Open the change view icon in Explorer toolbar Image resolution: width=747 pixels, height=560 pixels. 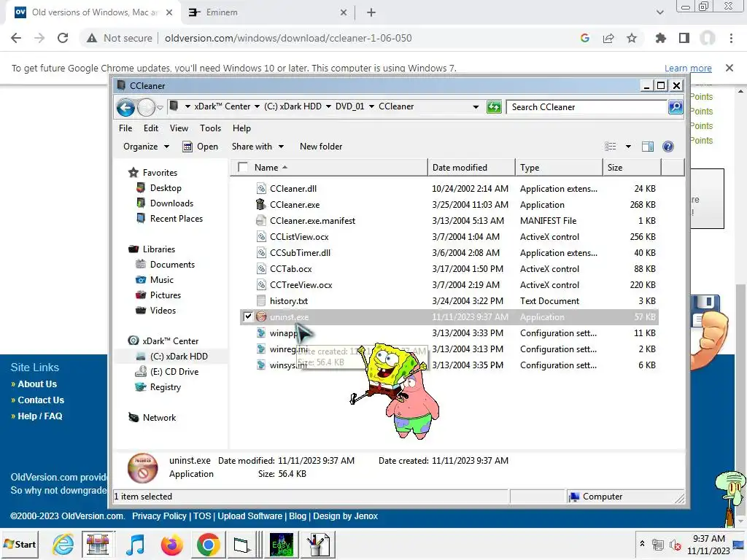(x=611, y=147)
